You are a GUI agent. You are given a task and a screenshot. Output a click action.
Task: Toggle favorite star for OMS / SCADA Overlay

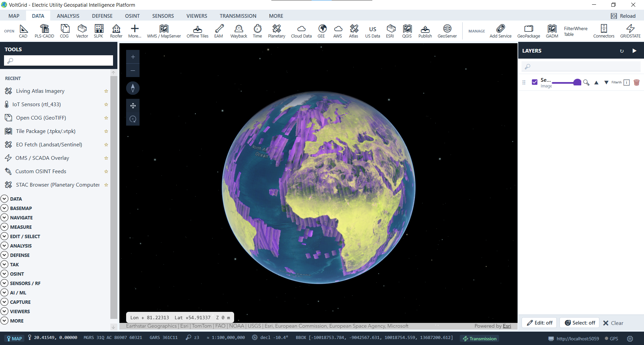[106, 158]
